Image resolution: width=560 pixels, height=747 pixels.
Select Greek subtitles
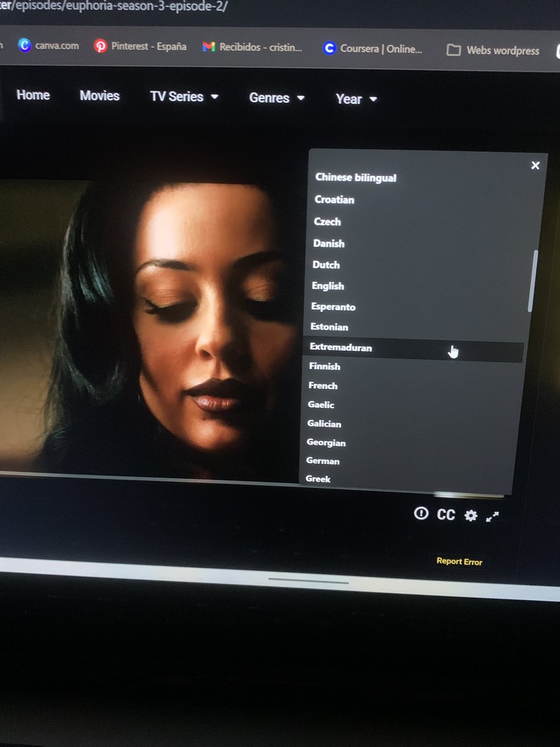click(x=319, y=479)
